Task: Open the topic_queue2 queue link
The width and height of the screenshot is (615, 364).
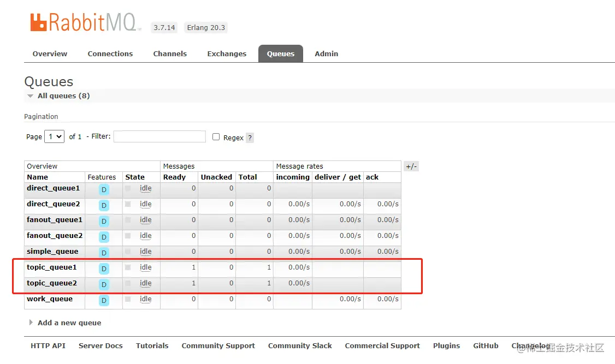Action: coord(52,283)
